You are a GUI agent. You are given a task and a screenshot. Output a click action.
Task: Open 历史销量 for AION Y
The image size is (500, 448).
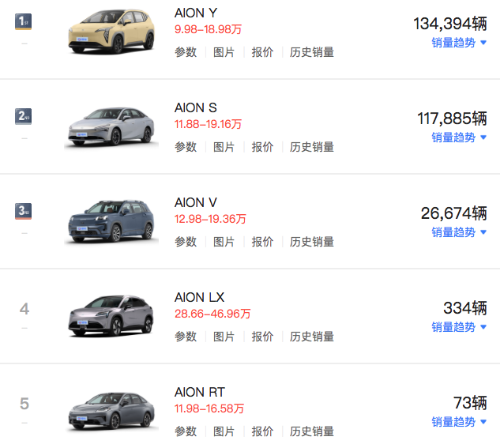pos(312,52)
